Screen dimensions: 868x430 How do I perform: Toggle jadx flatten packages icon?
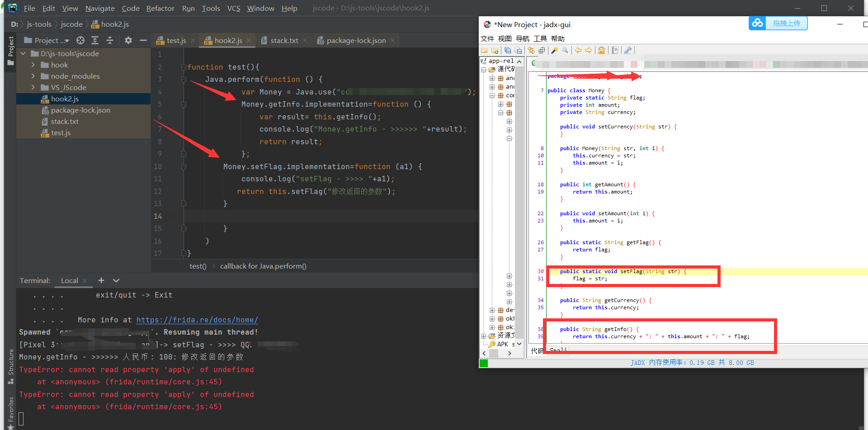pos(542,51)
